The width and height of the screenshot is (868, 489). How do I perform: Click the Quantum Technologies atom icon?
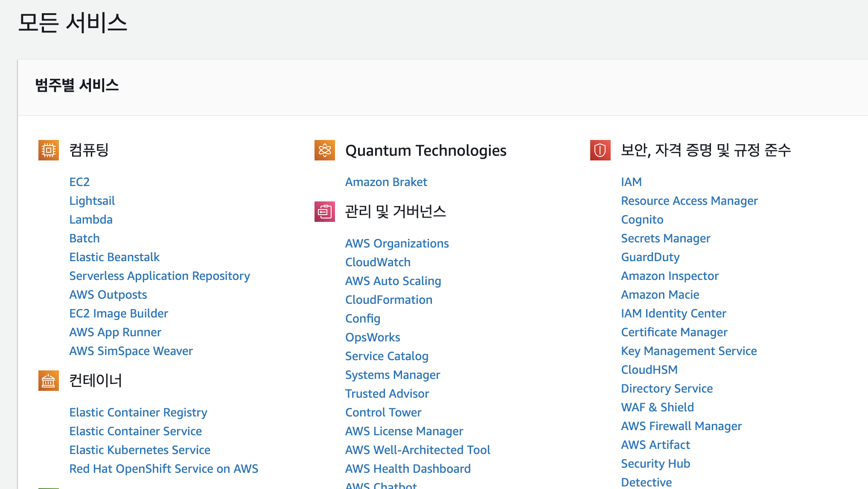pyautogui.click(x=324, y=150)
